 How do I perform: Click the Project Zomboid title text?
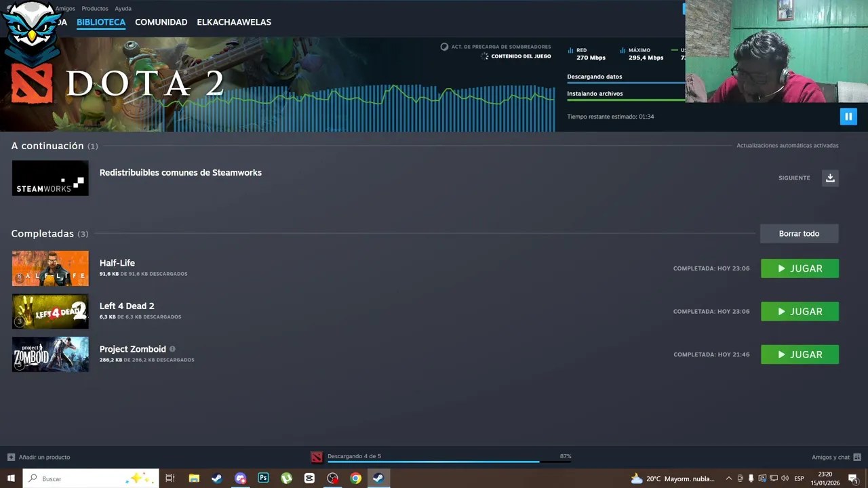[x=133, y=349]
